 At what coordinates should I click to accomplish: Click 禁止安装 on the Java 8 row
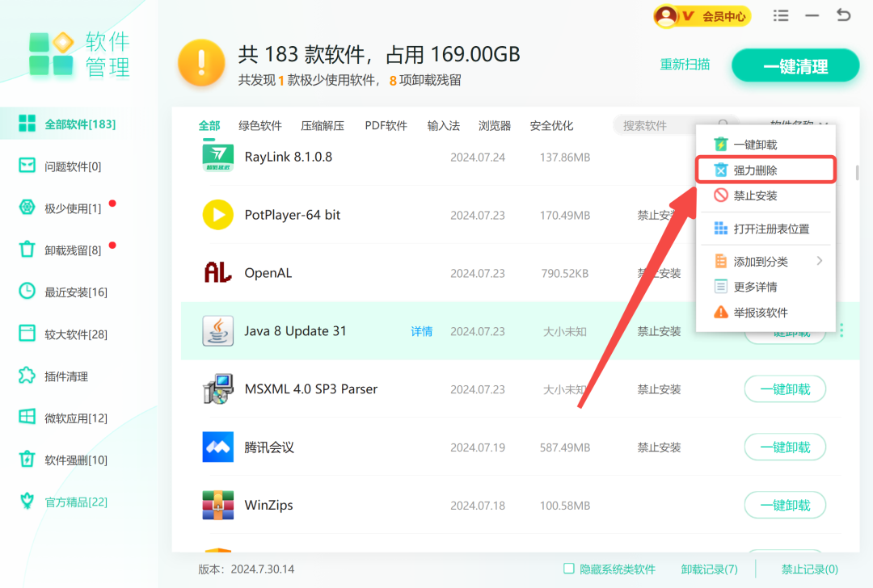pyautogui.click(x=660, y=331)
